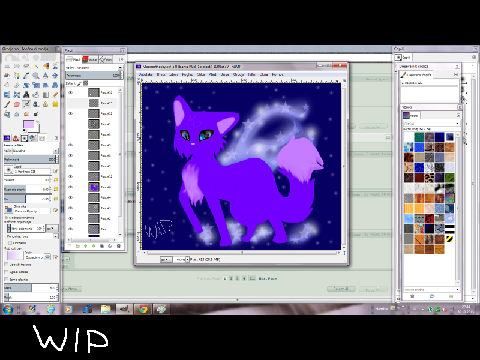Select the Flip tool
Viewport: 480px width, 360px height.
point(7,95)
